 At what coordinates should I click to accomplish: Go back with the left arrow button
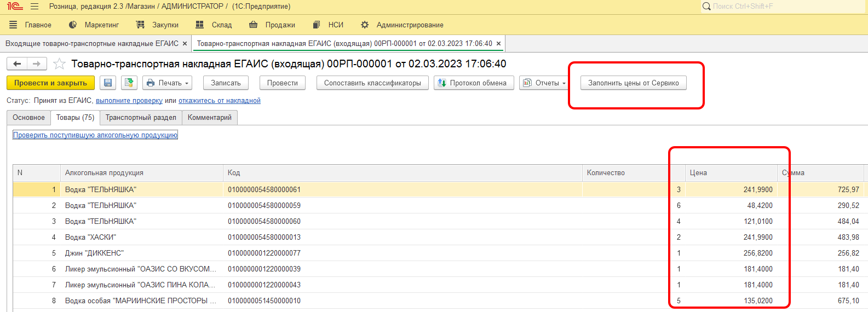(17, 63)
